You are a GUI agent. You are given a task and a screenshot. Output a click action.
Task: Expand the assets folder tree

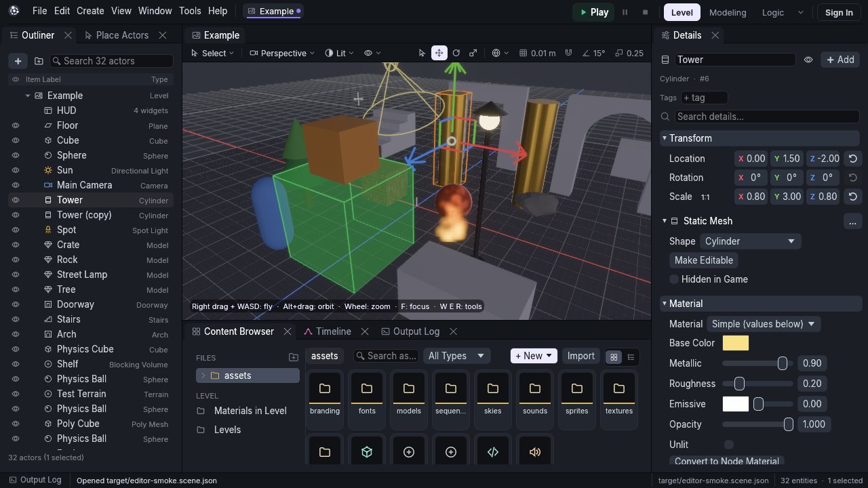(203, 375)
